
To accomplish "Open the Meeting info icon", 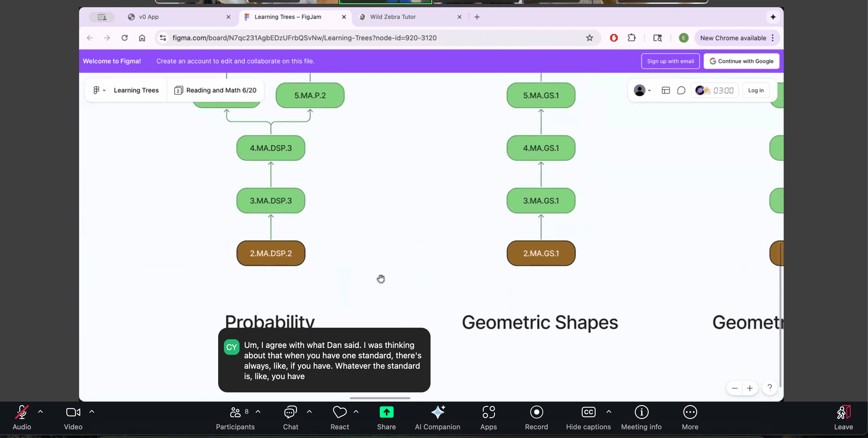I will (641, 412).
